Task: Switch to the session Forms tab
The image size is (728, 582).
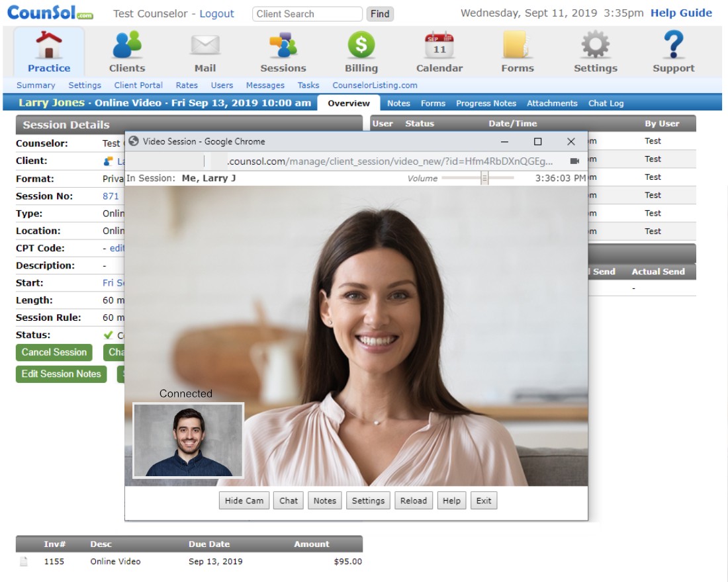Action: tap(433, 103)
